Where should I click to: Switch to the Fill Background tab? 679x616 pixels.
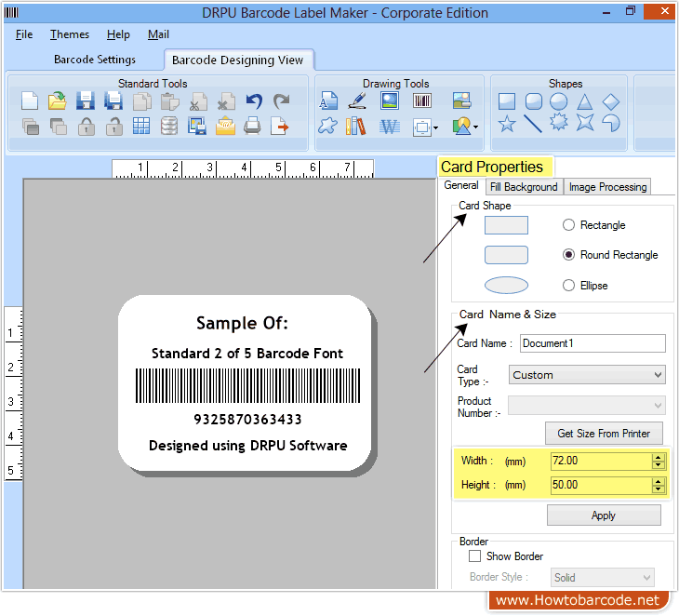tap(524, 187)
